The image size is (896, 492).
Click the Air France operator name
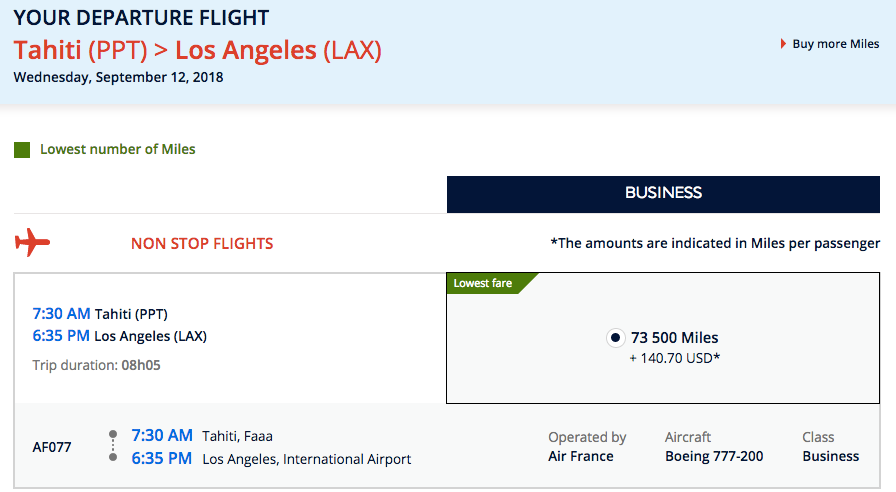point(581,456)
